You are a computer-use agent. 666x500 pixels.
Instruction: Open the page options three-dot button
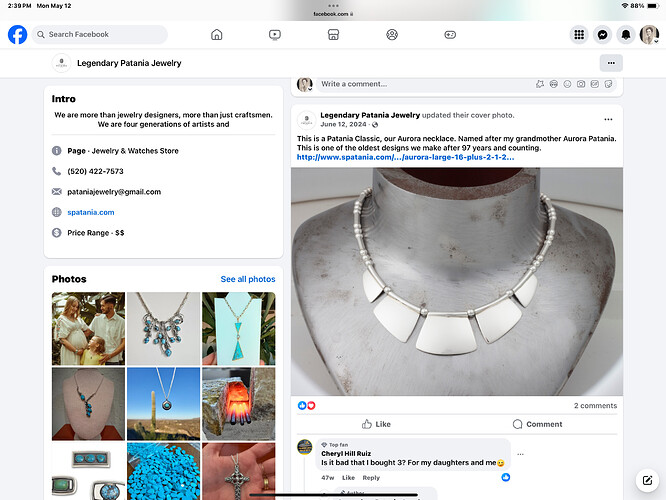click(x=611, y=63)
